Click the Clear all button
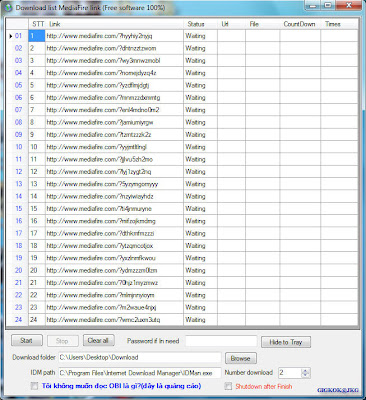366x400 pixels. coord(98,340)
